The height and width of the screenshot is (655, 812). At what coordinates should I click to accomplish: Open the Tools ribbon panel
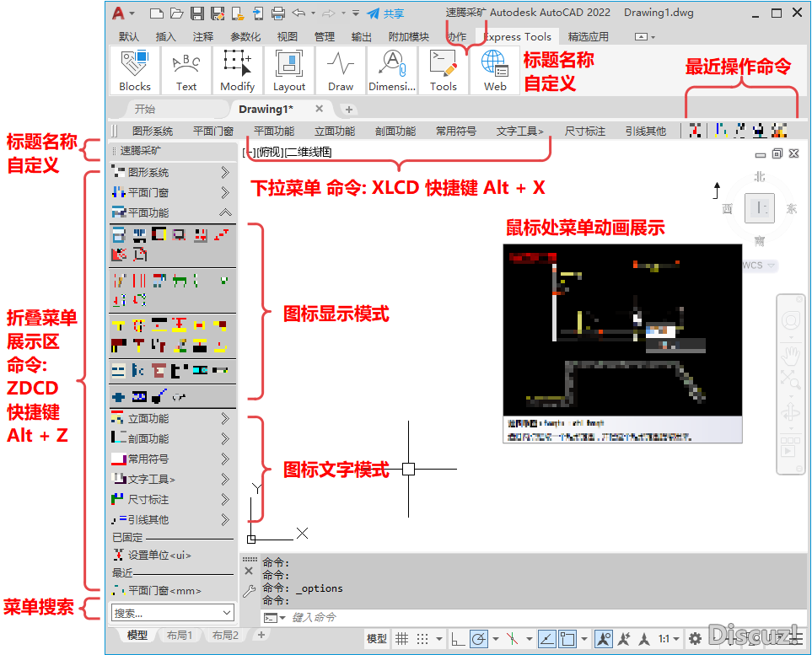444,71
